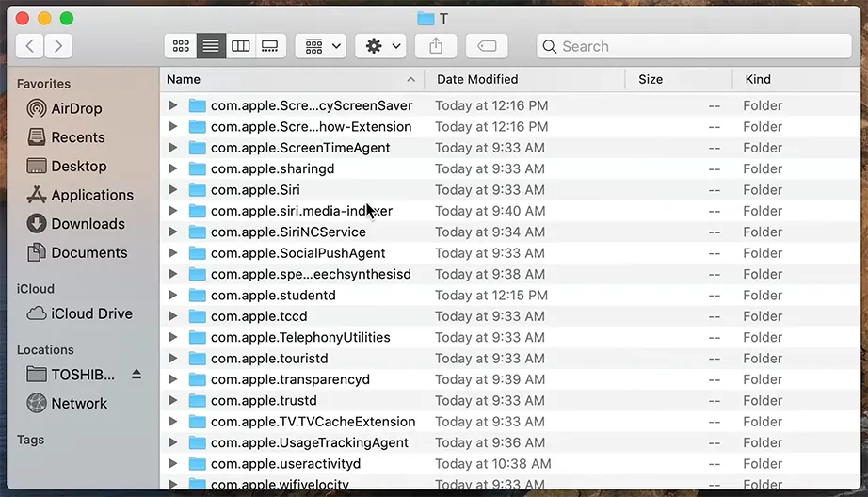
Task: Select the com.apple.UsageTrackingAgent folder icon
Action: point(197,442)
